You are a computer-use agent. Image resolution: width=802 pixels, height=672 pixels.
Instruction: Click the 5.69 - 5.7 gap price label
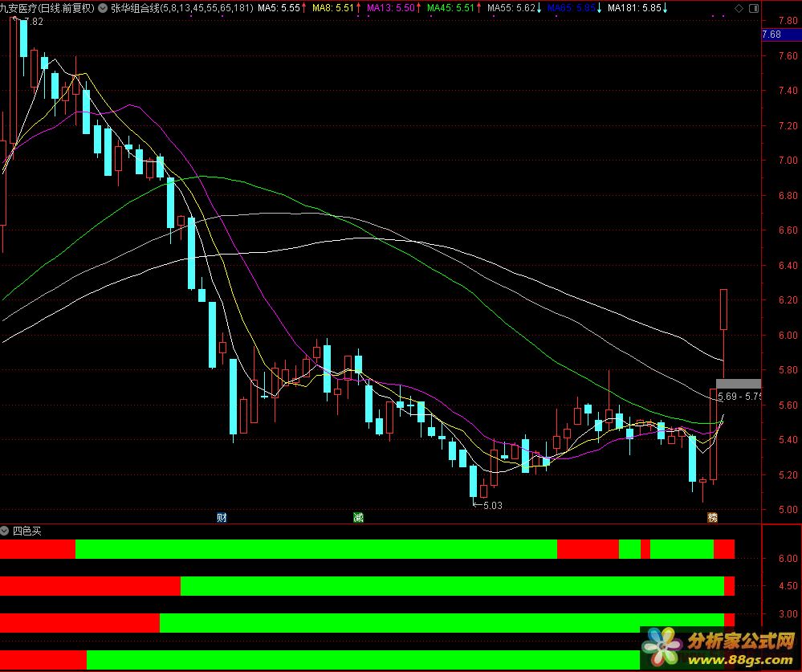(739, 397)
